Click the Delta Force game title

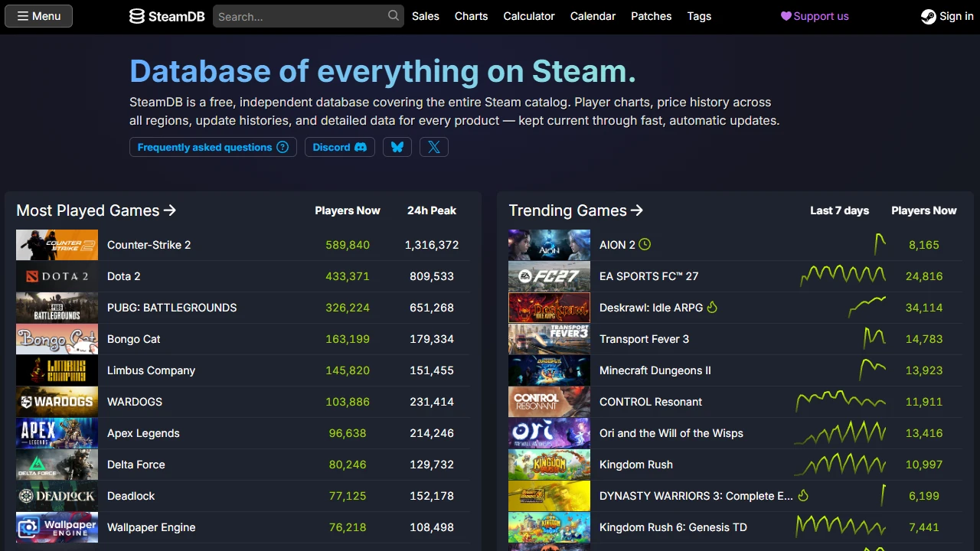click(x=136, y=465)
